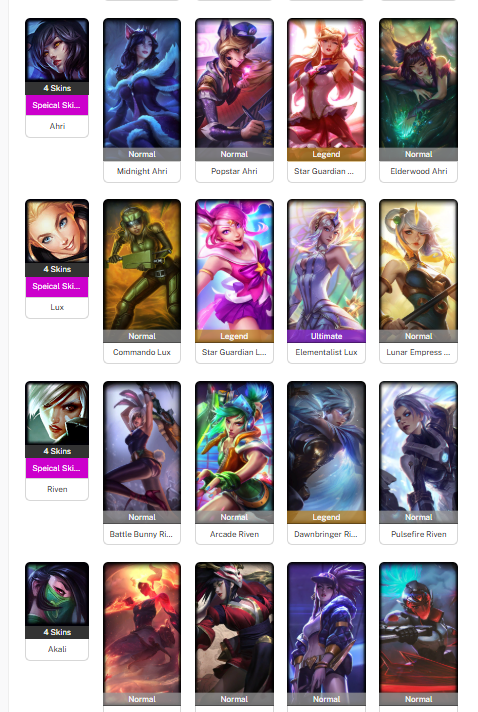Select the Pulsefire Riven skin image
The image size is (478, 712).
pyautogui.click(x=419, y=446)
